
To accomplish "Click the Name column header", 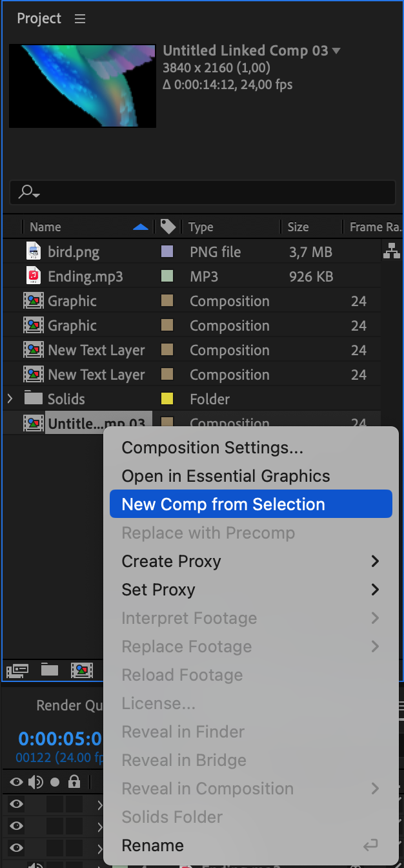I will click(45, 227).
